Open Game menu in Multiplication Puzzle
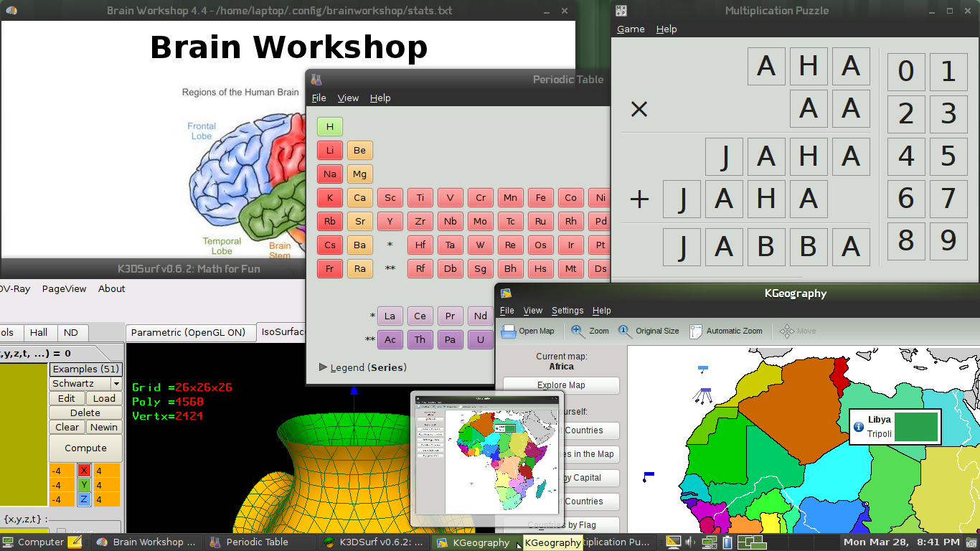The height and width of the screenshot is (551, 980). pyautogui.click(x=631, y=29)
